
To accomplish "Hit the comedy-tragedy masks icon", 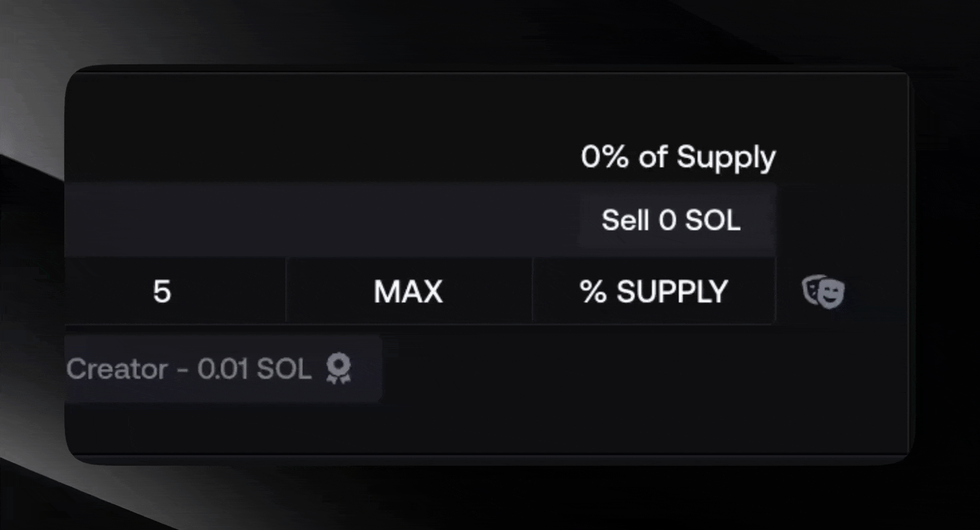I will pos(823,291).
